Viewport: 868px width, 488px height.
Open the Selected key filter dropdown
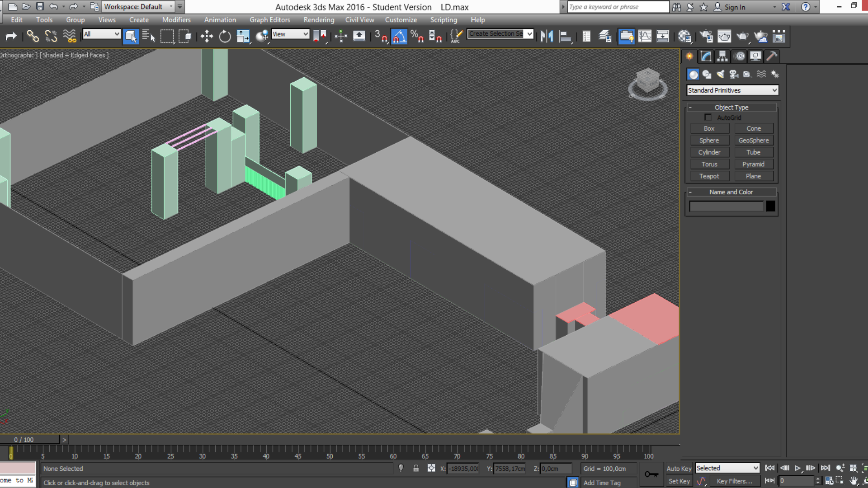[x=727, y=468]
